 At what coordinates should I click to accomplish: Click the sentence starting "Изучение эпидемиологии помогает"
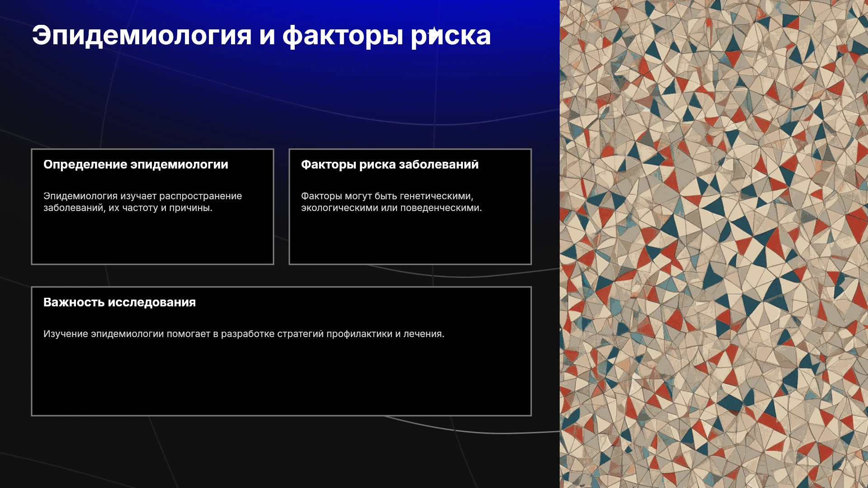click(244, 334)
